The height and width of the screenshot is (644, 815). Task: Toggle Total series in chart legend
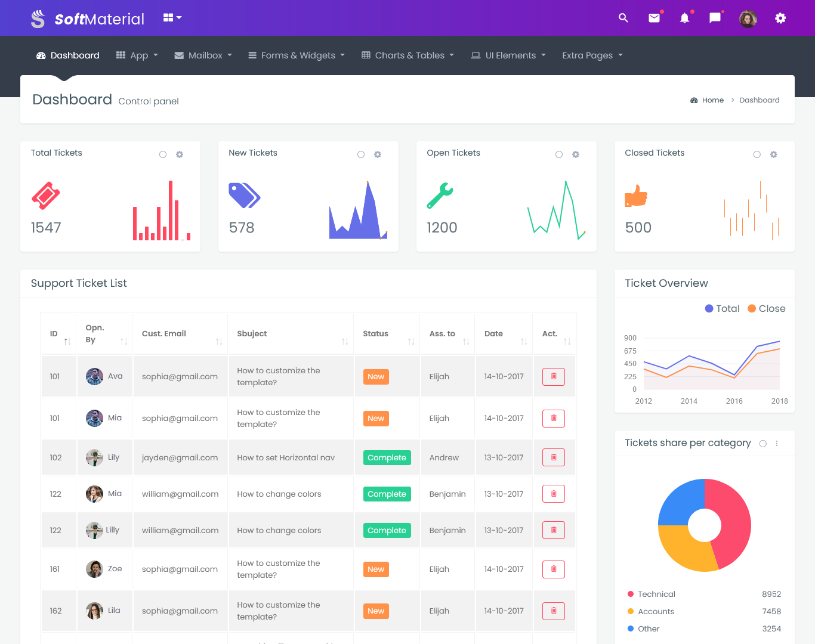pyautogui.click(x=722, y=308)
